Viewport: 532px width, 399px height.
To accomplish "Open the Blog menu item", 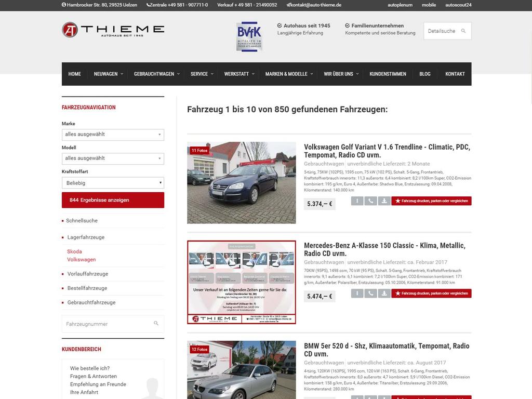I will click(425, 74).
